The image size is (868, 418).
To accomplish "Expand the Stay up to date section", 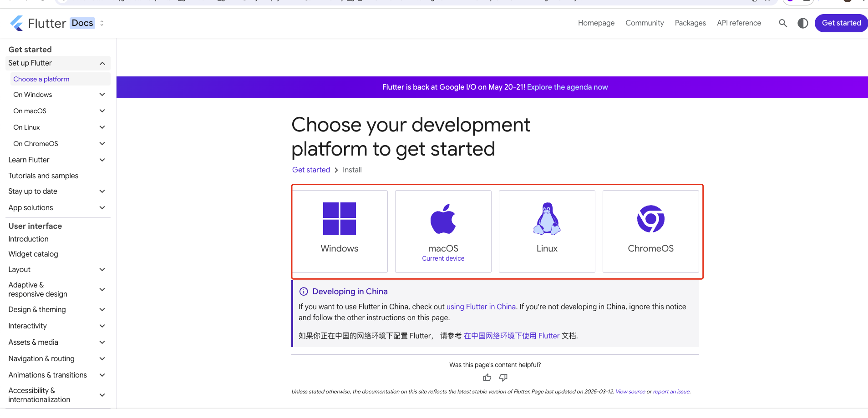I will coord(102,191).
